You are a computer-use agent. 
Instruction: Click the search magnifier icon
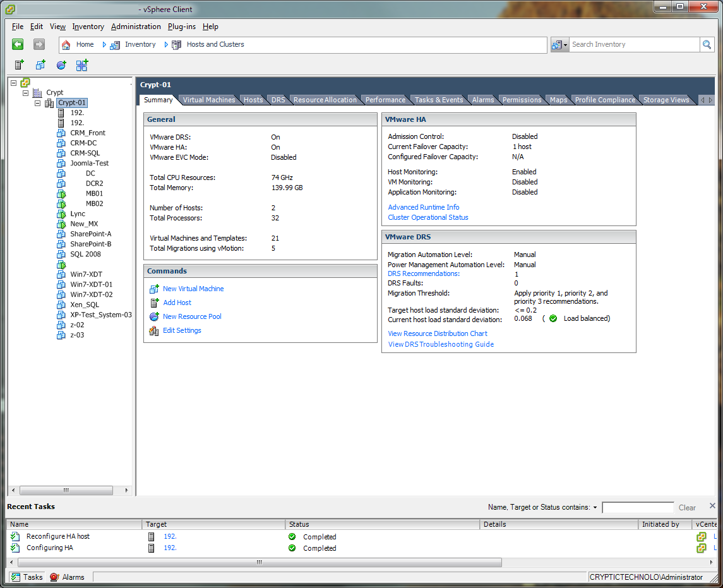click(x=707, y=44)
